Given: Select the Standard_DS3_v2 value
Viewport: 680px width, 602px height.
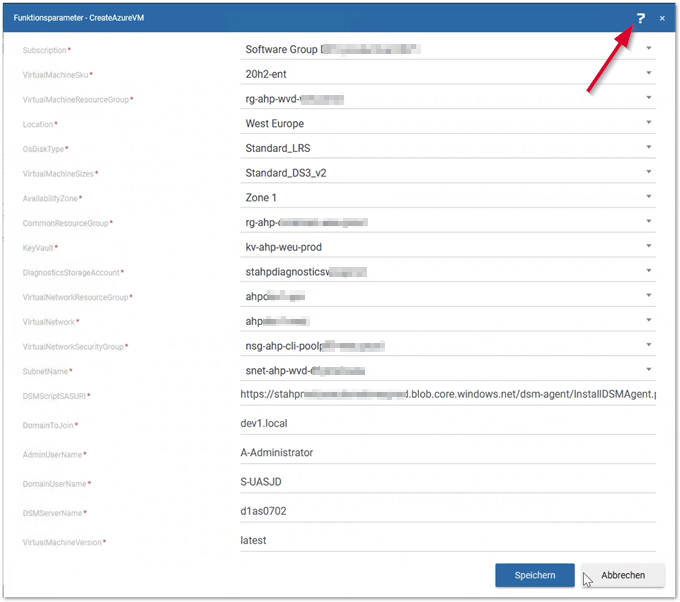Looking at the screenshot, I should [x=286, y=173].
